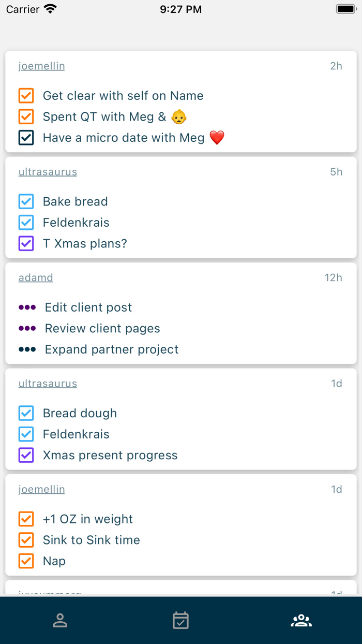
Task: Open ultrasaurus profile from the 5h post
Action: coord(48,172)
